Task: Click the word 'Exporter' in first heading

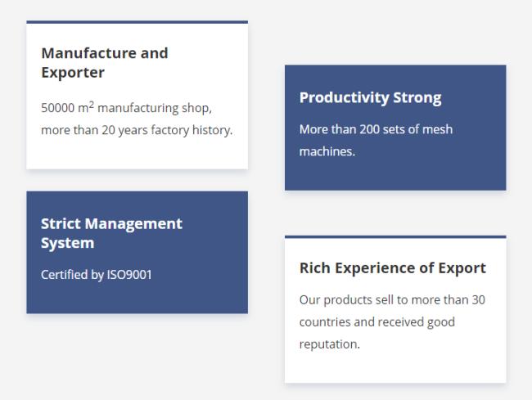Action: 73,73
